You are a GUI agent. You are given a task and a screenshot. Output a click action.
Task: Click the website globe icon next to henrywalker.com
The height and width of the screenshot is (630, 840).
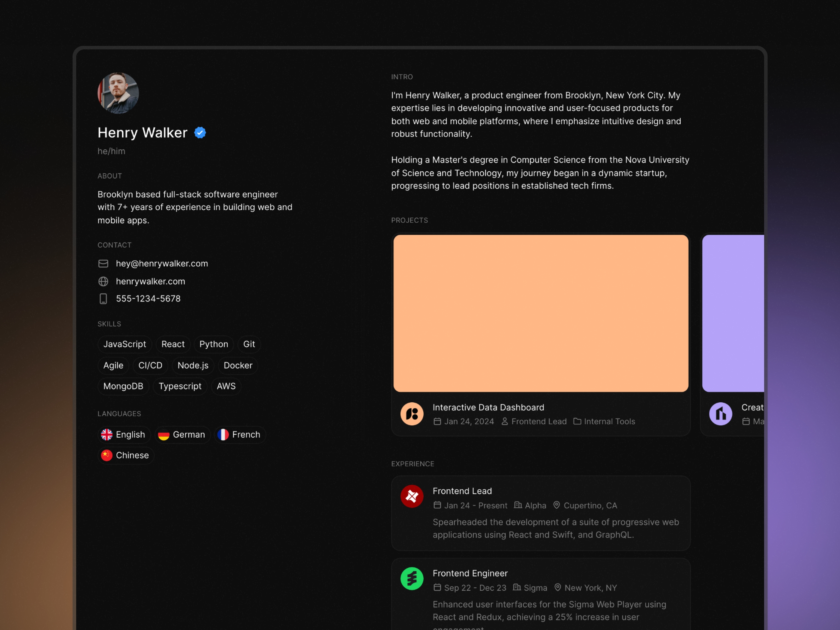[104, 280]
